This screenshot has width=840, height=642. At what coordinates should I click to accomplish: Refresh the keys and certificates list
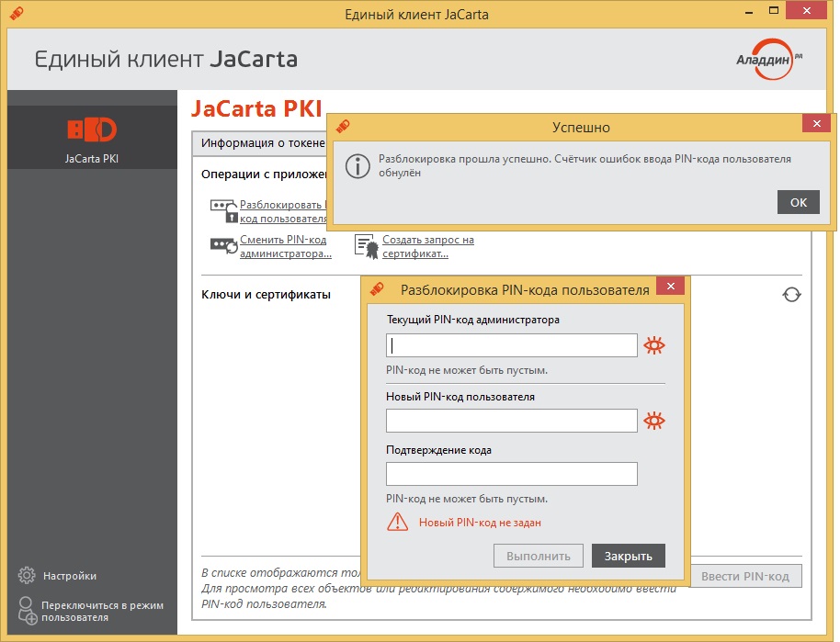[x=790, y=295]
